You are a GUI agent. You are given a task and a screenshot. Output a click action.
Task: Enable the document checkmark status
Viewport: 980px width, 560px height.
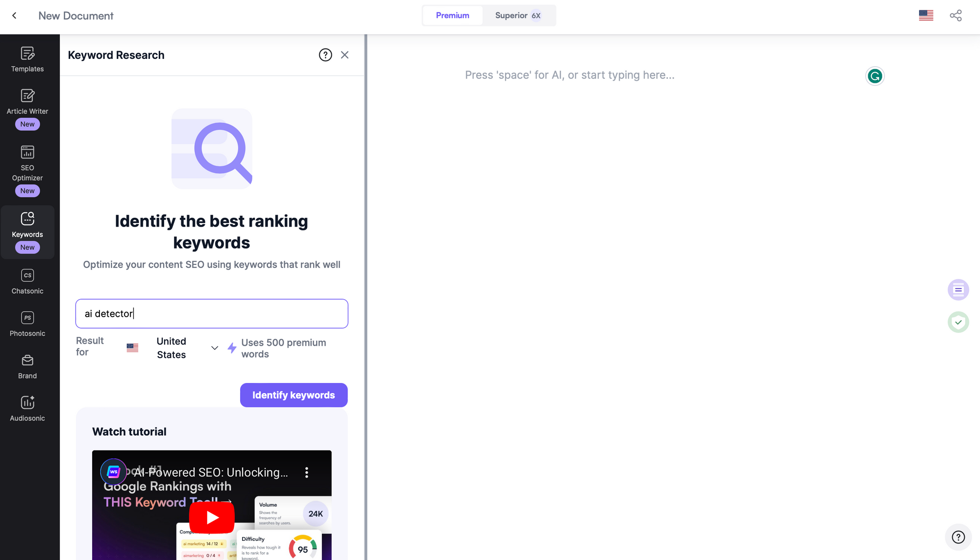(959, 322)
